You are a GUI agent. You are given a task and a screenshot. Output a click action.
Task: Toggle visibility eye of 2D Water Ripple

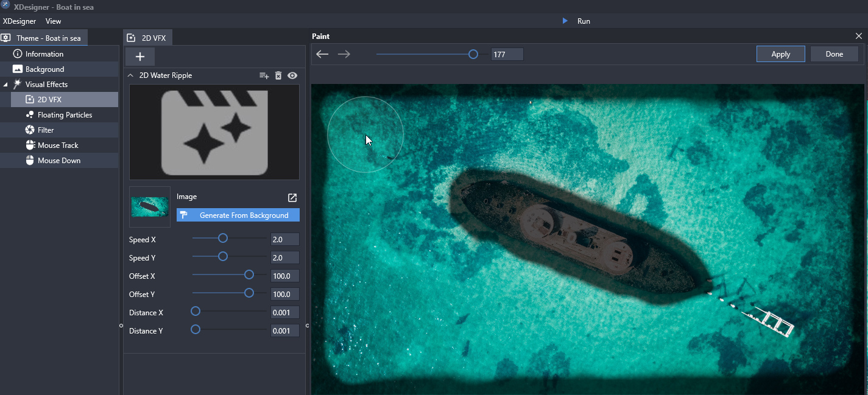(292, 75)
